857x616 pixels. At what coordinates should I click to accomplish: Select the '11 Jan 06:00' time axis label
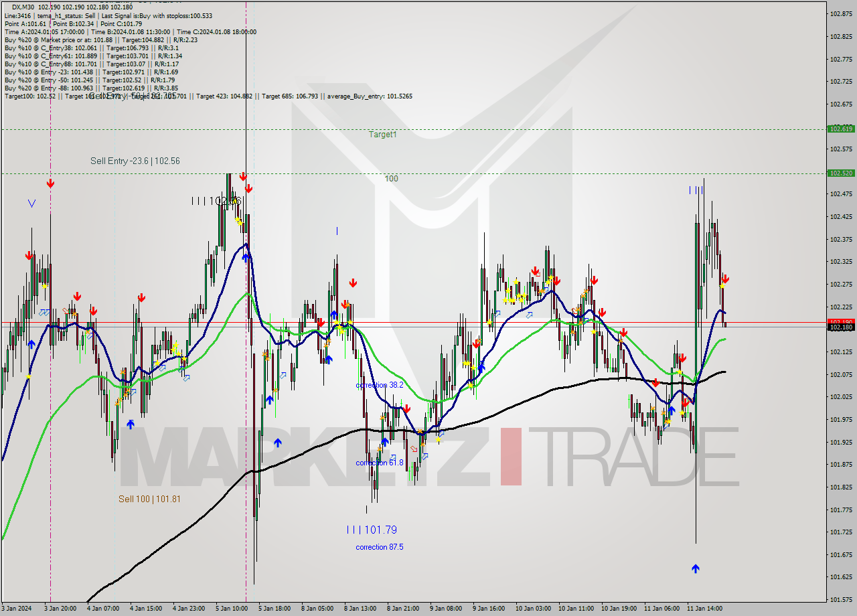tap(662, 609)
